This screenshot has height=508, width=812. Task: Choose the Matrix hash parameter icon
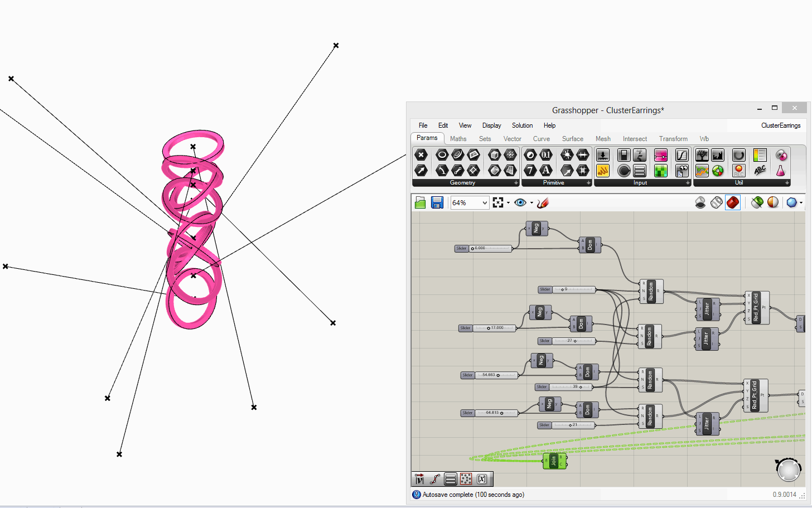[x=582, y=170]
